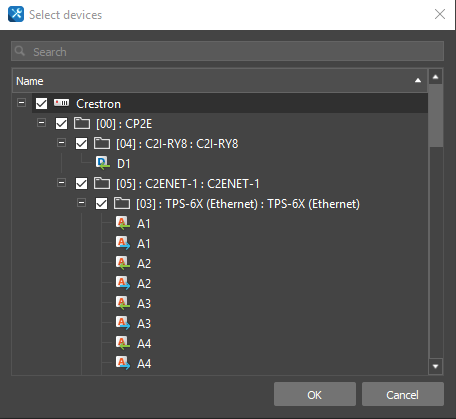Select the A3 analog icon with blue arrow
Screen dimensions: 456x419
[x=123, y=323]
